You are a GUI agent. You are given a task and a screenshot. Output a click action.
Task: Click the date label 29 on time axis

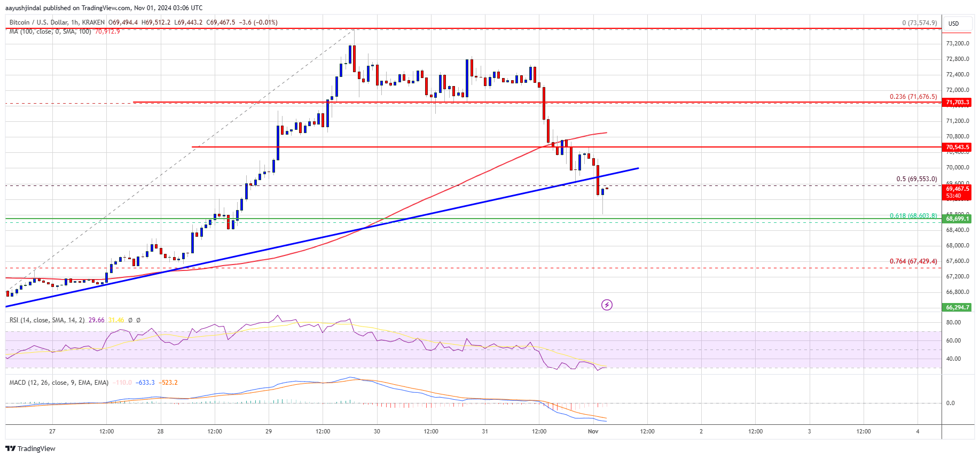point(269,431)
